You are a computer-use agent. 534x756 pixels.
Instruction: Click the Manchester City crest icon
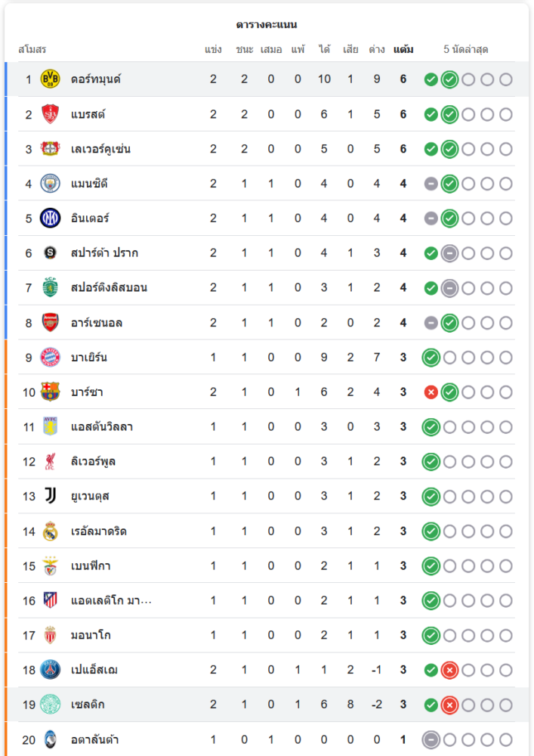50,184
